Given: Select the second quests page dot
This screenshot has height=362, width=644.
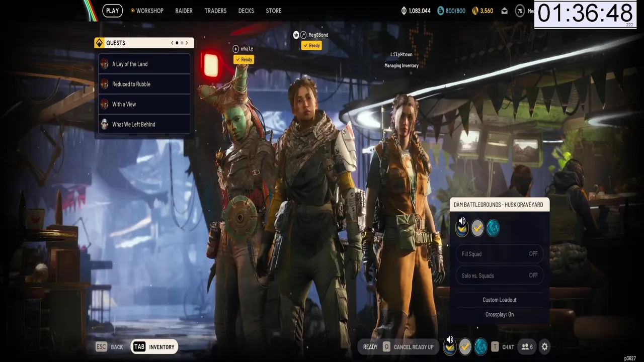Looking at the screenshot, I should click(x=182, y=43).
